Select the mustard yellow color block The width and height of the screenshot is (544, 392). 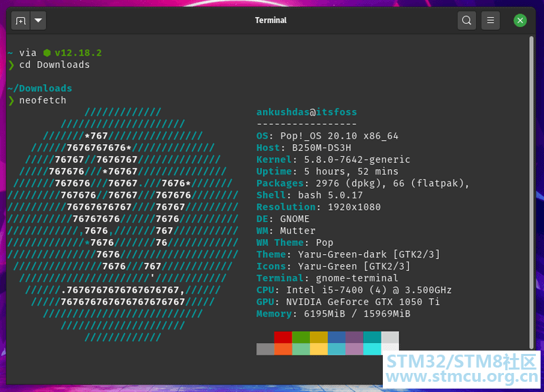pyautogui.click(x=319, y=338)
